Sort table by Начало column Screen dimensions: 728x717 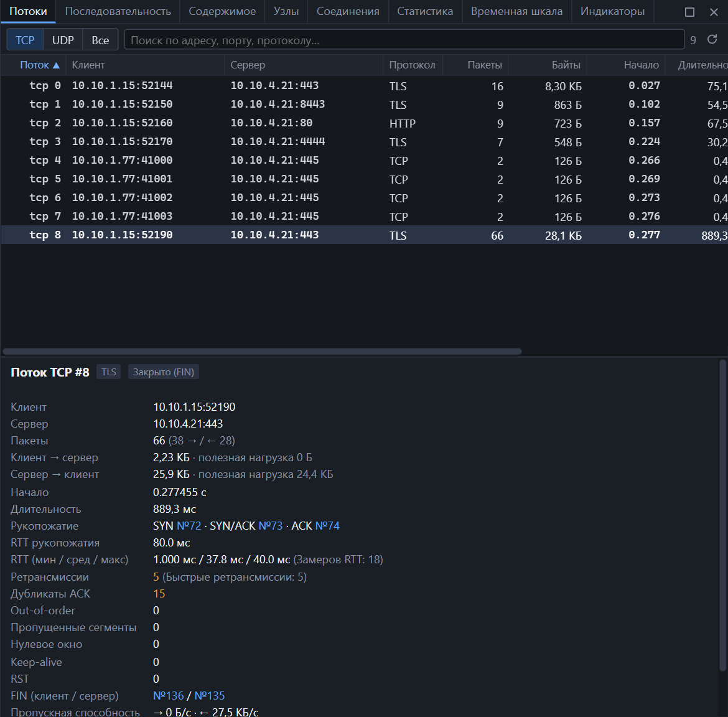pyautogui.click(x=626, y=65)
